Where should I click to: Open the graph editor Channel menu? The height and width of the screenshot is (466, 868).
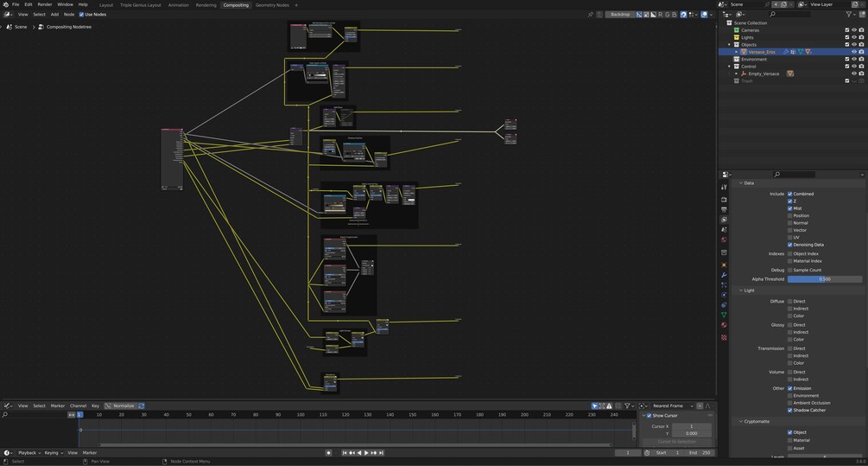78,405
